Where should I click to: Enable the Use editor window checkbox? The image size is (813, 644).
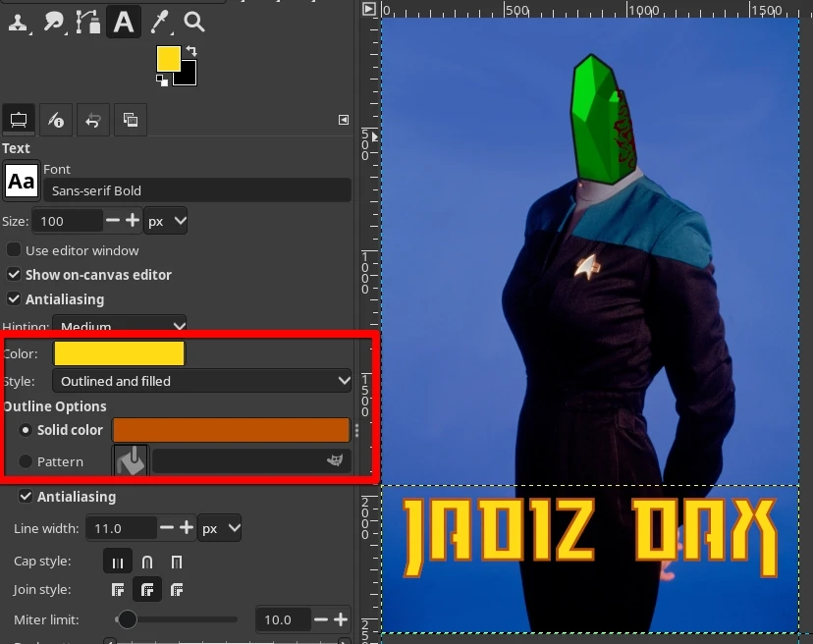(x=15, y=250)
